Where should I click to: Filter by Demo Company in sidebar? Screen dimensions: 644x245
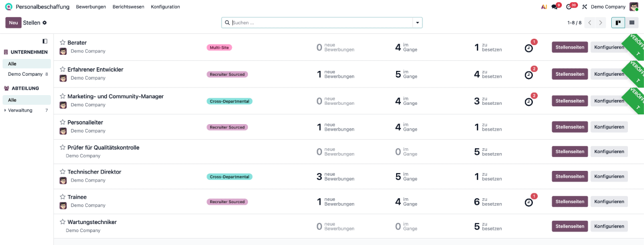click(x=26, y=74)
